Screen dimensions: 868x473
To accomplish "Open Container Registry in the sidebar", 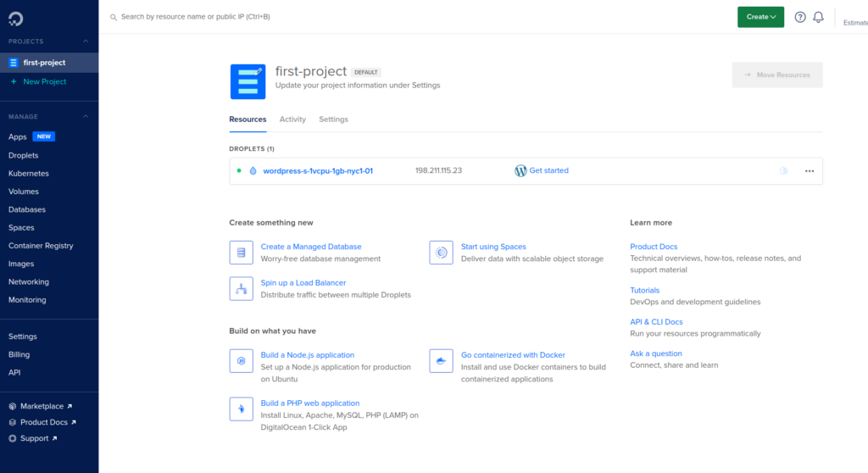I will pyautogui.click(x=41, y=246).
